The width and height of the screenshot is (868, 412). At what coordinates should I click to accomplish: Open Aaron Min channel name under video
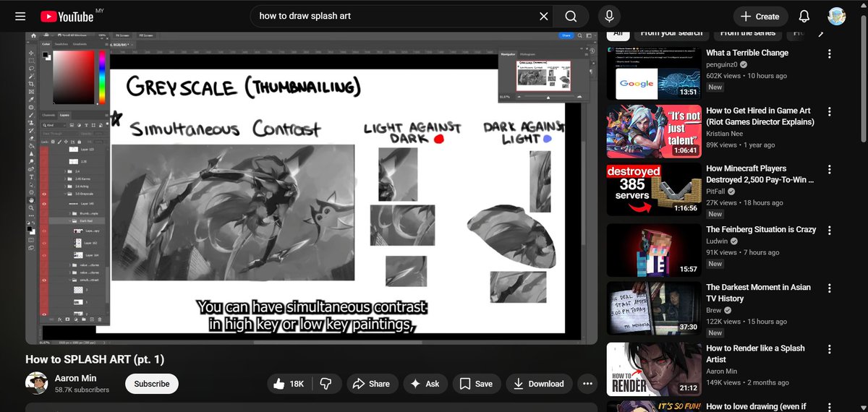click(x=77, y=378)
